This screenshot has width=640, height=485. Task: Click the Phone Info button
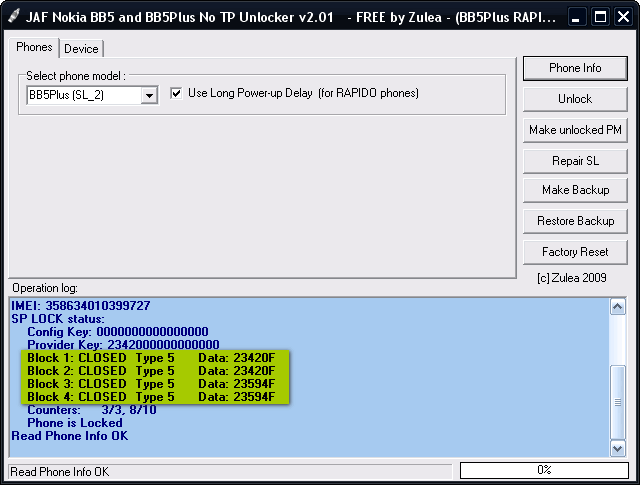click(575, 68)
